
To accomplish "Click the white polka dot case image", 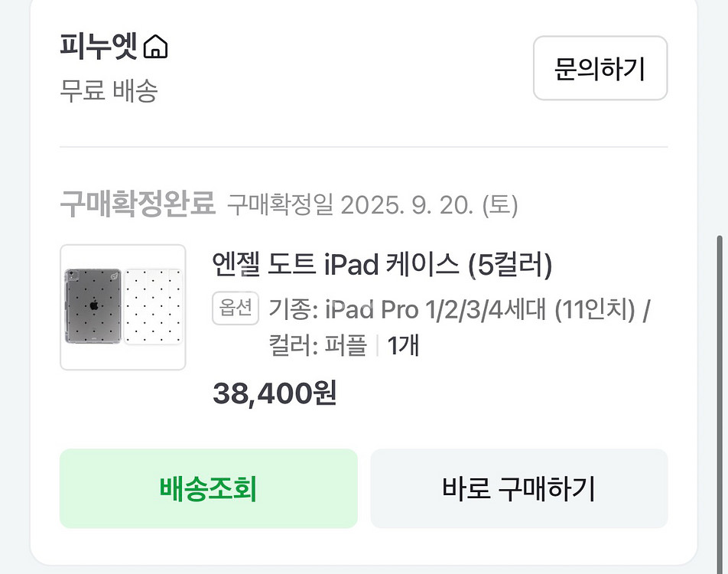I will (153, 306).
